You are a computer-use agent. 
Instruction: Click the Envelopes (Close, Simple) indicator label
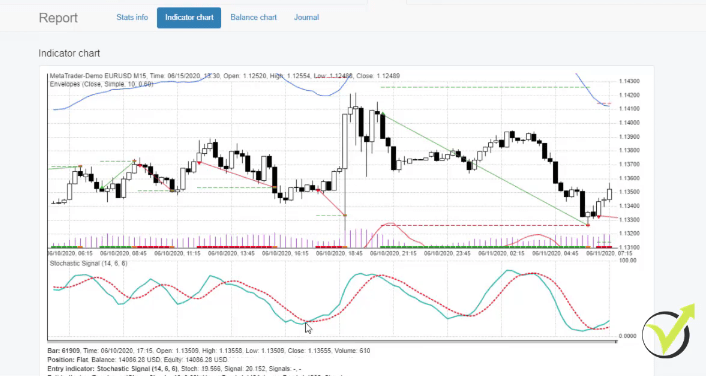click(x=101, y=84)
